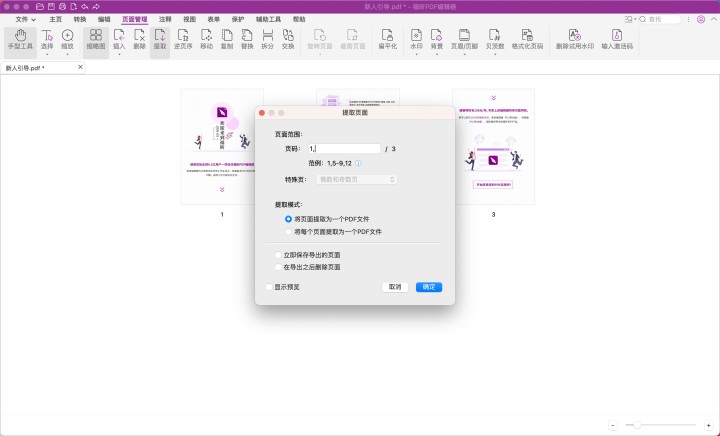Click the 缩略图 thumbnail view icon

pos(95,40)
